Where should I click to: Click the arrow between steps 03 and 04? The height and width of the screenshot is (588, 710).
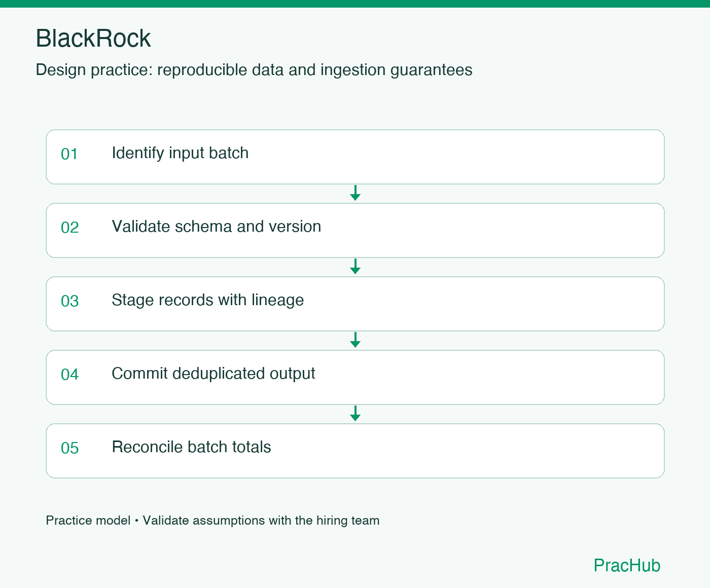click(355, 340)
